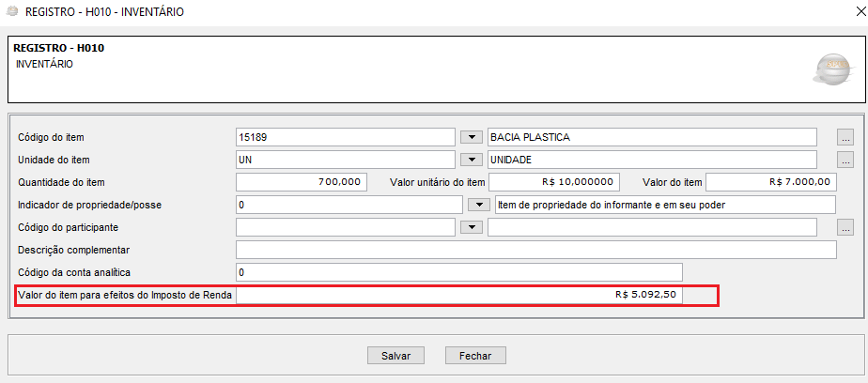Image resolution: width=868 pixels, height=383 pixels.
Task: Click the Fechar button
Action: tap(475, 356)
